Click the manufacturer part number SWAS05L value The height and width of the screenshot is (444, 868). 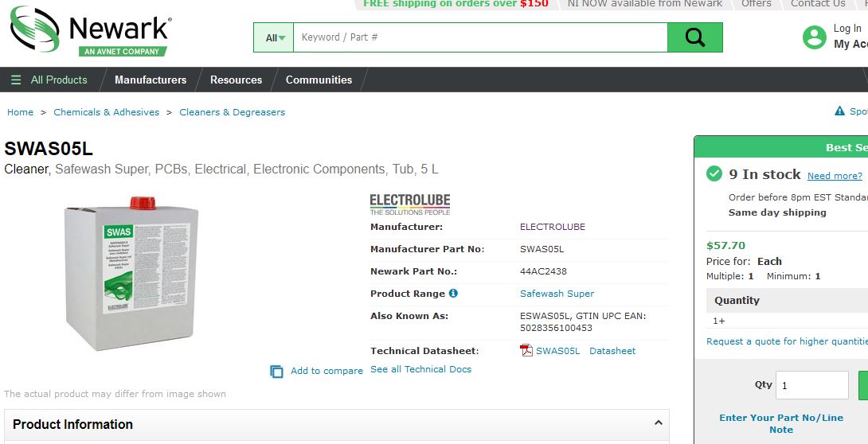coord(542,249)
